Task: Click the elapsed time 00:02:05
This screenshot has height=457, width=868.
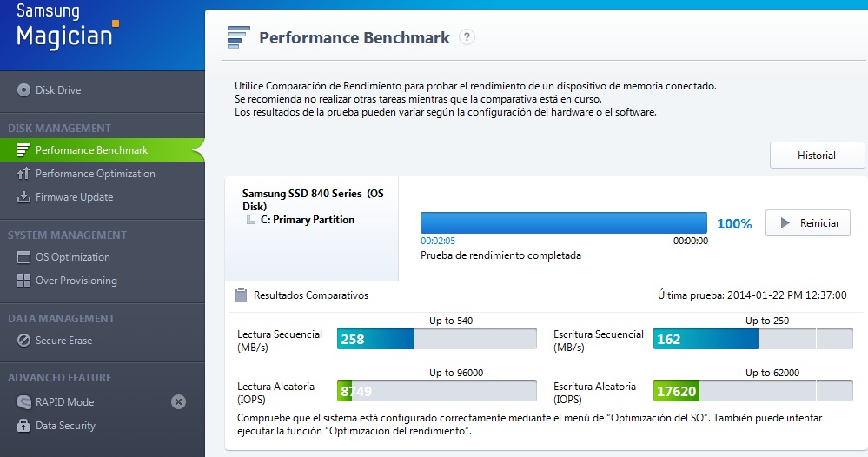Action: 438,241
